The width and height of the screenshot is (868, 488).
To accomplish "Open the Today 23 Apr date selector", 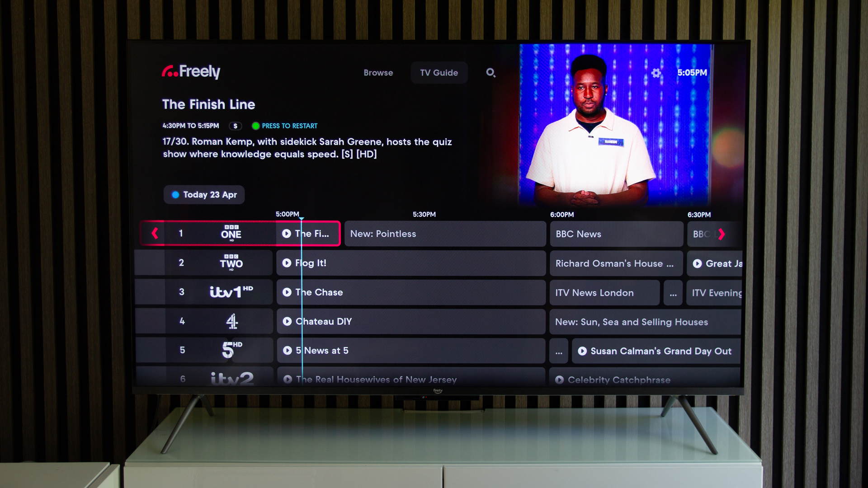I will point(204,195).
